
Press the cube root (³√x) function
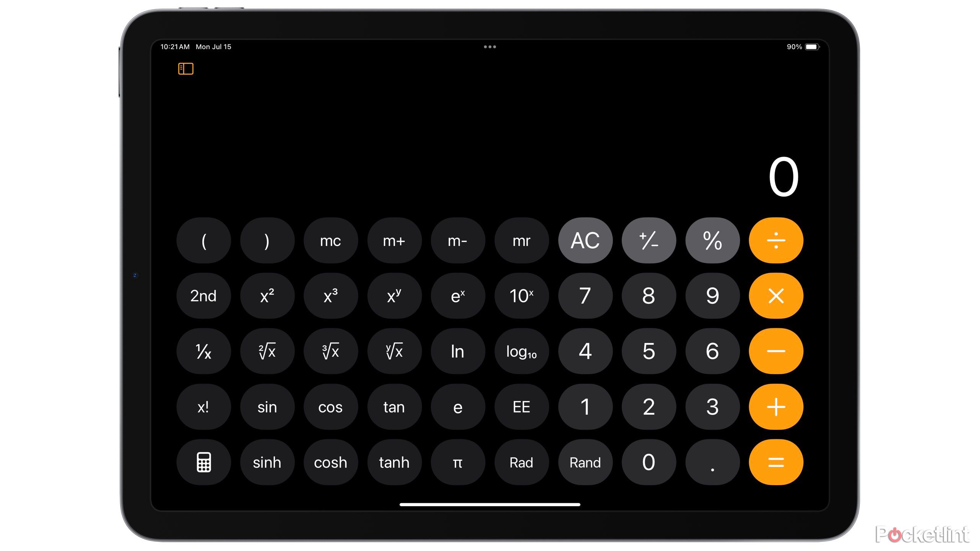point(330,351)
